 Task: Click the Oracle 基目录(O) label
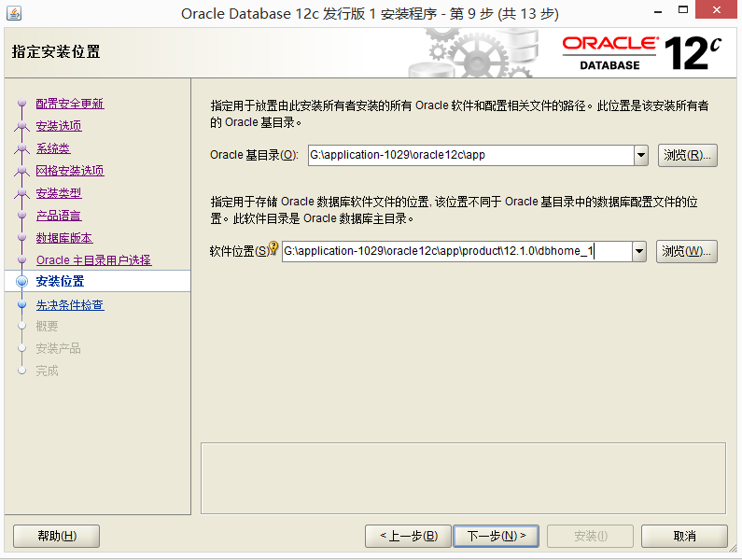[x=254, y=155]
